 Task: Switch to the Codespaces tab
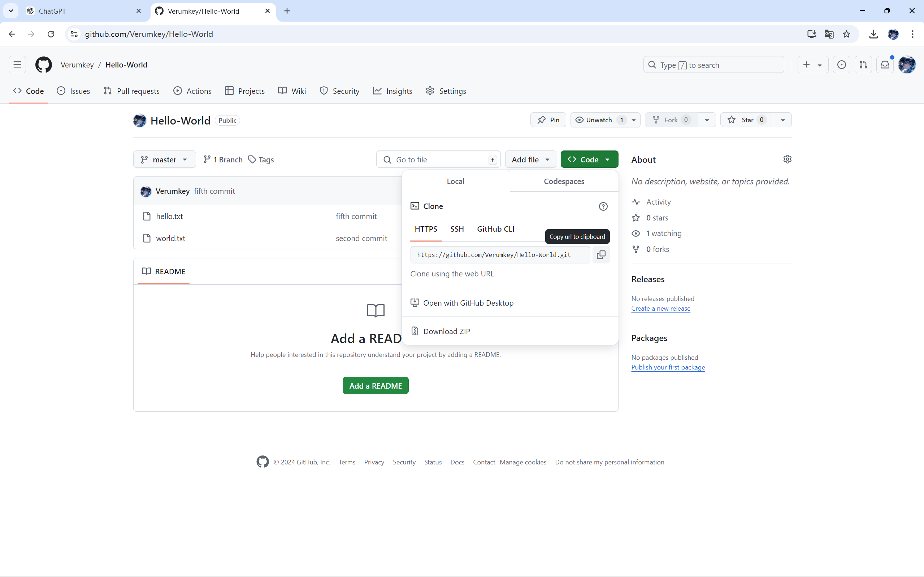pos(564,181)
